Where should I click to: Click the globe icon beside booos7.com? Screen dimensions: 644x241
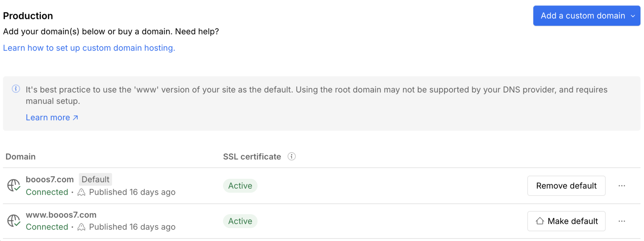[14, 185]
